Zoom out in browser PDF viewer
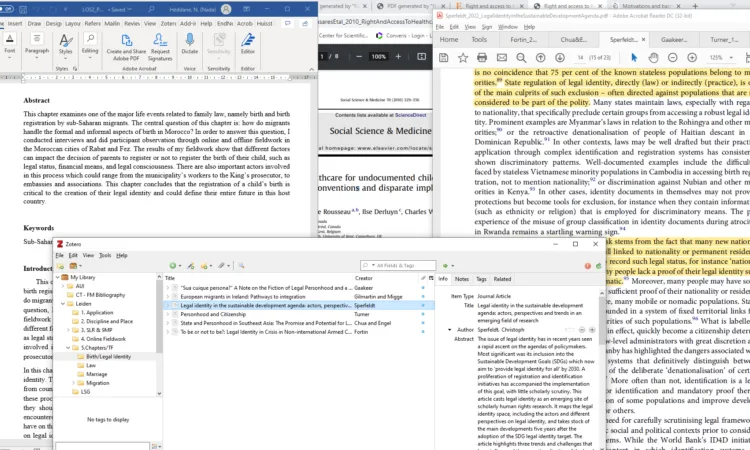750x450 pixels. (x=359, y=56)
